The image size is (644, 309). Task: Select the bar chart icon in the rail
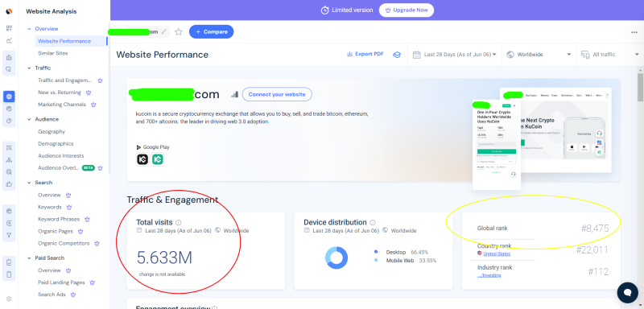(9, 57)
